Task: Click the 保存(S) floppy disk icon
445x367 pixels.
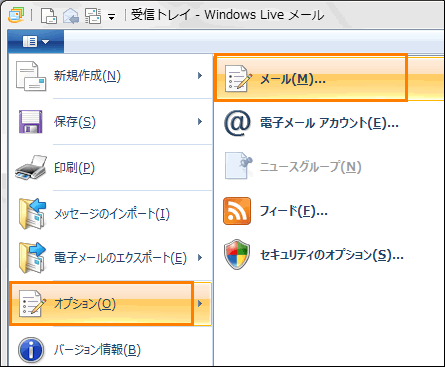Action: pos(30,122)
